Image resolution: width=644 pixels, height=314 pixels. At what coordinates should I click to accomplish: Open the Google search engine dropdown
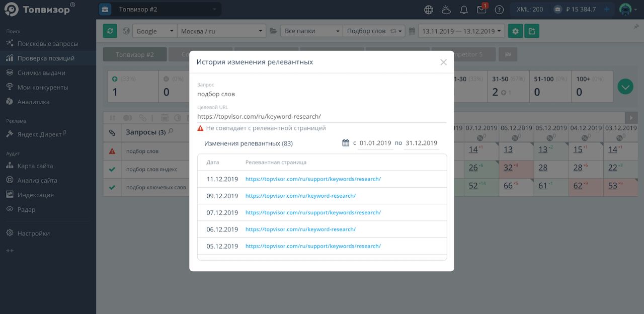(155, 31)
